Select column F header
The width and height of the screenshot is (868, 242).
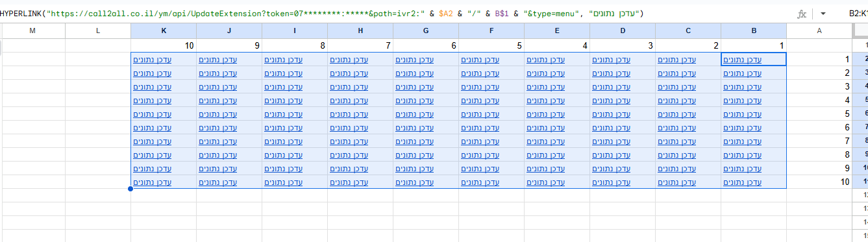click(x=491, y=30)
